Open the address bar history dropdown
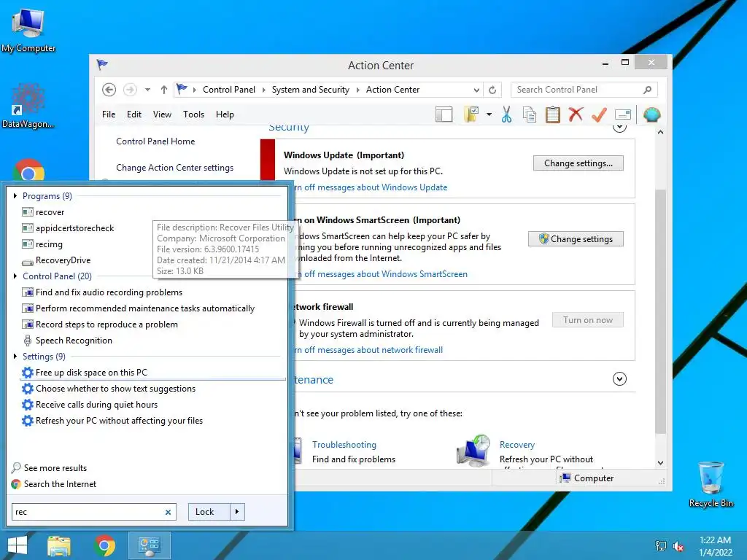 476,90
